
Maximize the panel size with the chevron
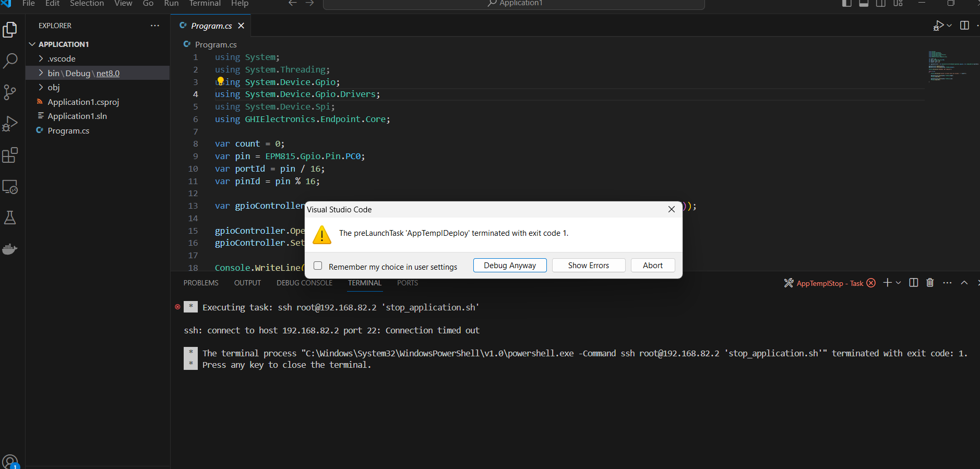click(x=964, y=283)
